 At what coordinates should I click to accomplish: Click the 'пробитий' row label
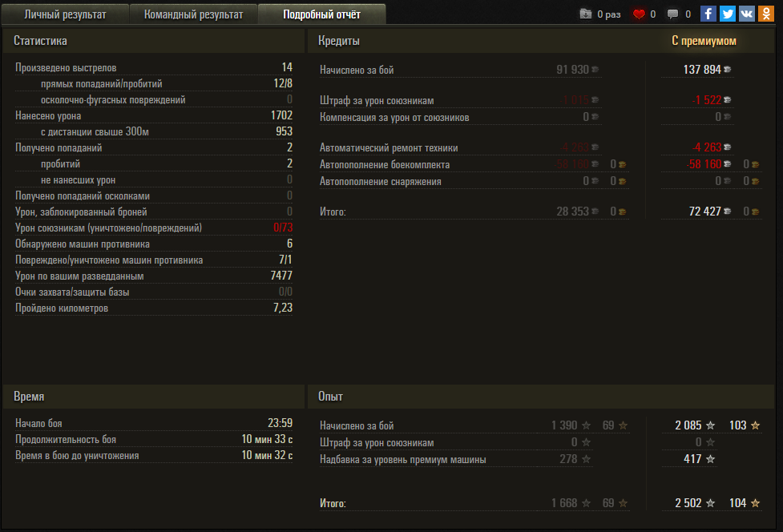[60, 163]
